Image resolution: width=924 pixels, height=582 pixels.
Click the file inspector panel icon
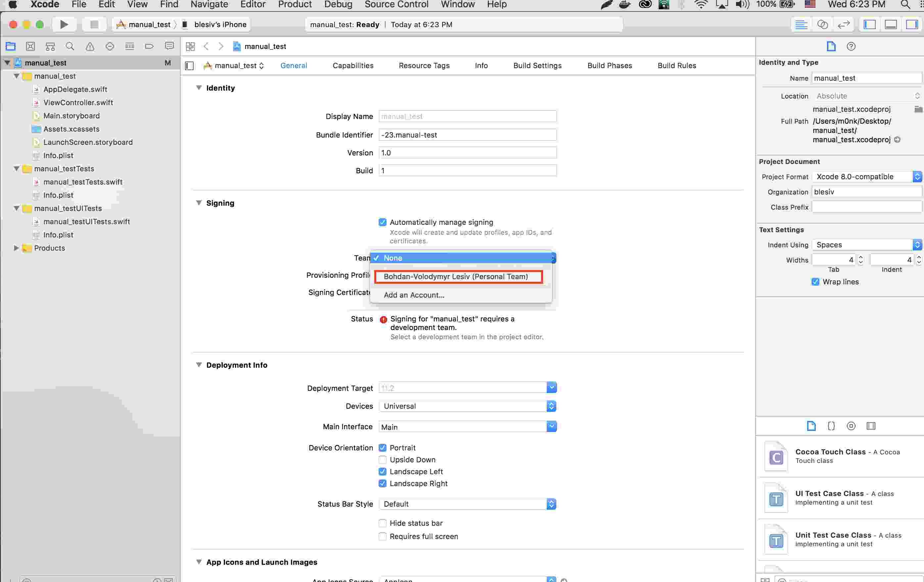[x=830, y=46]
